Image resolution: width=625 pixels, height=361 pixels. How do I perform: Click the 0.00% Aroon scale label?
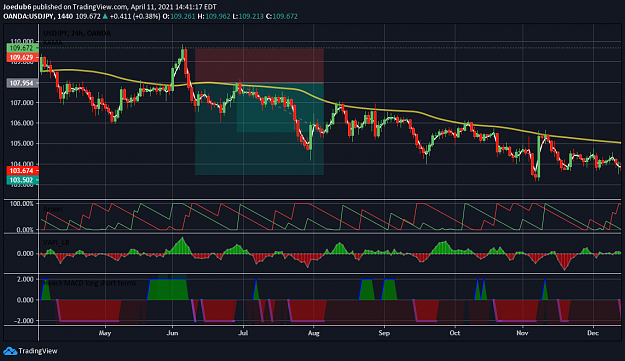[x=25, y=230]
